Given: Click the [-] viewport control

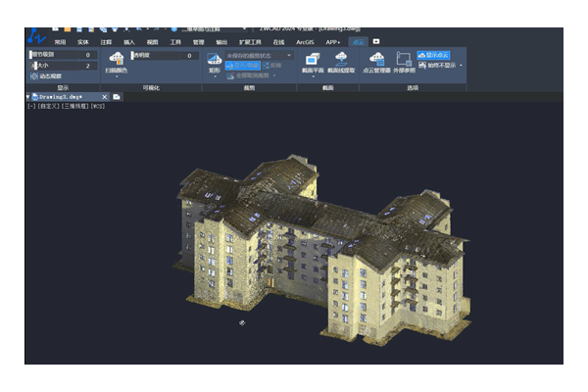Looking at the screenshot, I should point(31,106).
